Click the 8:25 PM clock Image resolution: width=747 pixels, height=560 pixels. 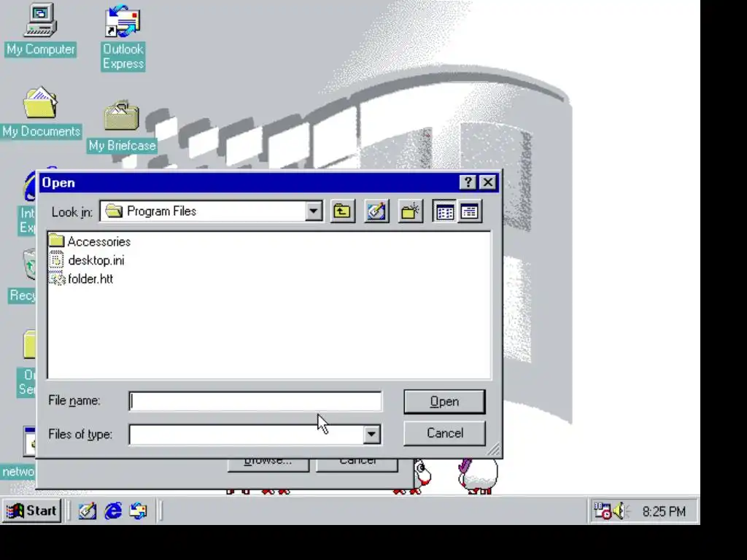[x=664, y=511]
